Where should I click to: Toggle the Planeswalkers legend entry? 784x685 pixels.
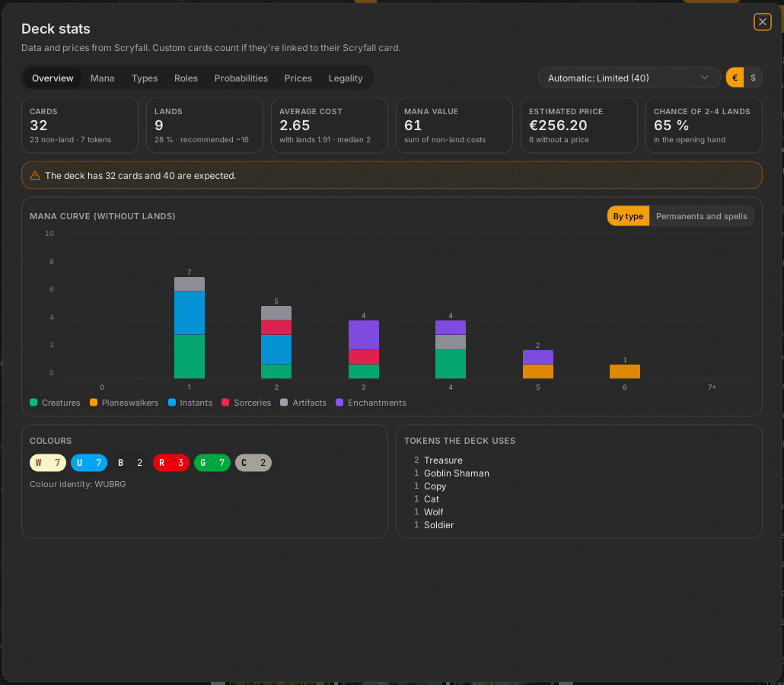click(124, 403)
